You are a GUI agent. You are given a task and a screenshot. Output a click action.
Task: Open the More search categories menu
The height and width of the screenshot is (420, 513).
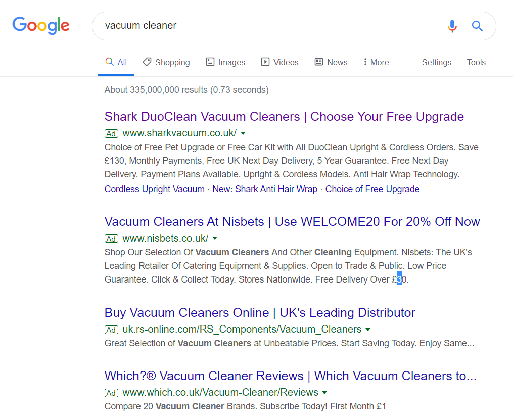[376, 63]
